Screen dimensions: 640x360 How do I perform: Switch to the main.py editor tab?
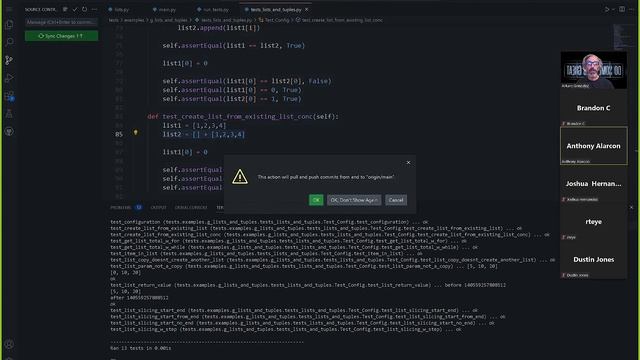(164, 9)
